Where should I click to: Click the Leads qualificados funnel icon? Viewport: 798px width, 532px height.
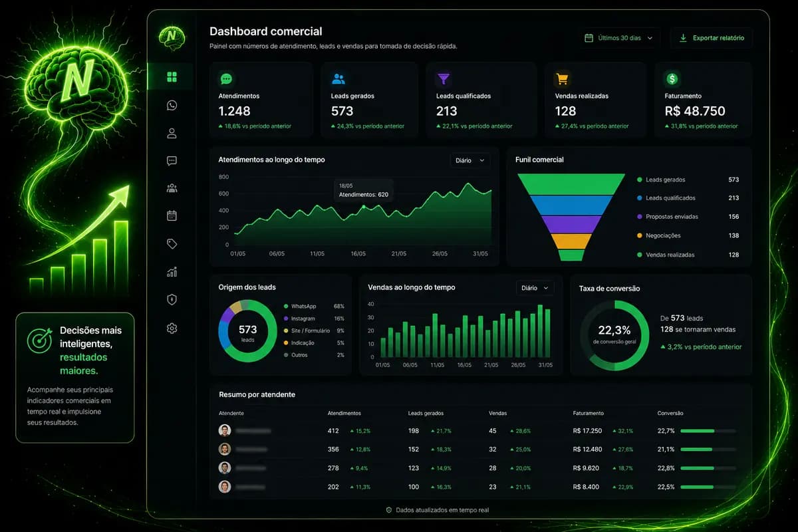tap(444, 78)
